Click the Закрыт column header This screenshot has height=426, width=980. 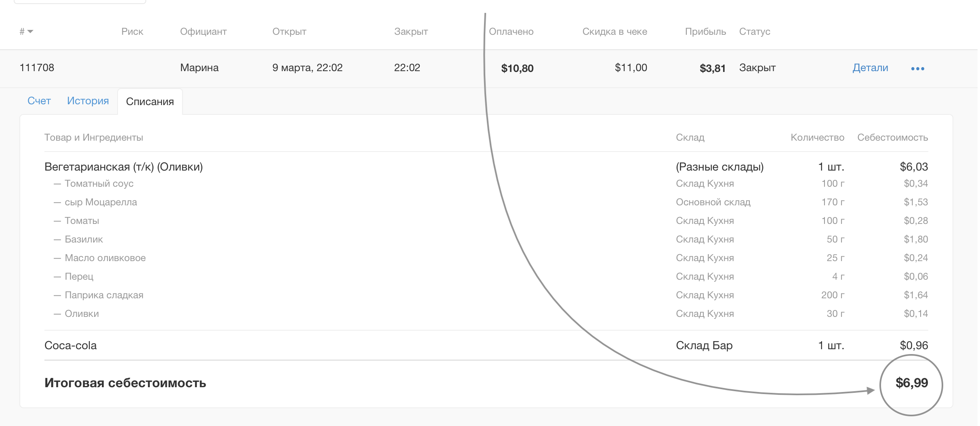(411, 32)
